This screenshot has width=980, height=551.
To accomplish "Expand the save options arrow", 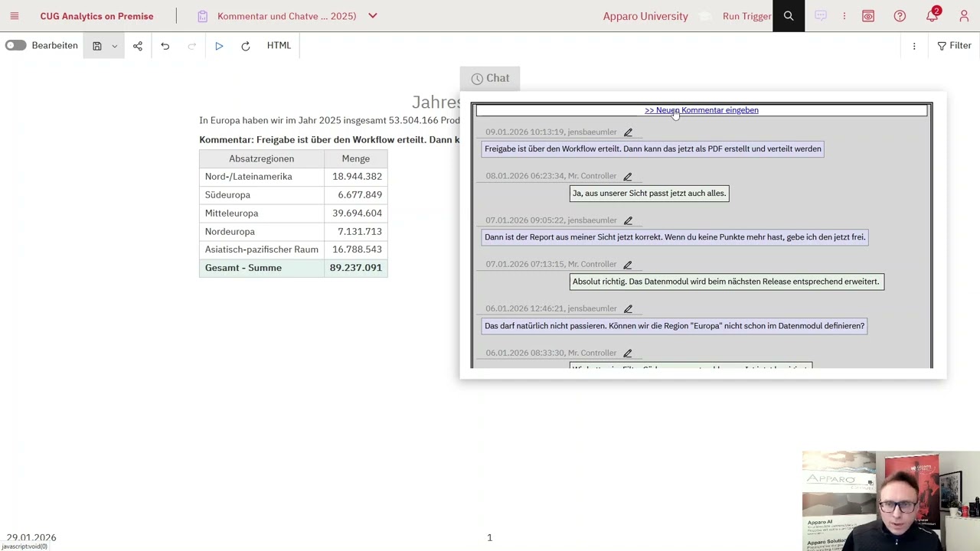I will click(x=114, y=46).
